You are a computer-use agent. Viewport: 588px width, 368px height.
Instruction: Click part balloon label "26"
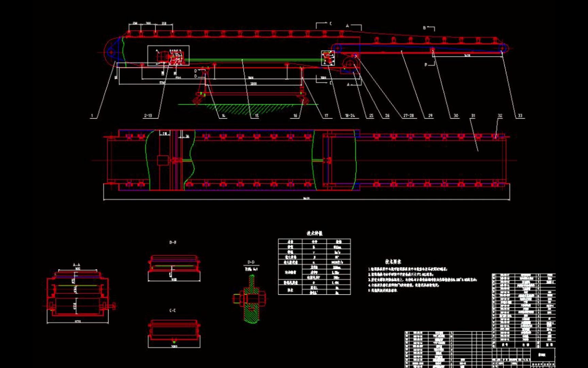(387, 116)
